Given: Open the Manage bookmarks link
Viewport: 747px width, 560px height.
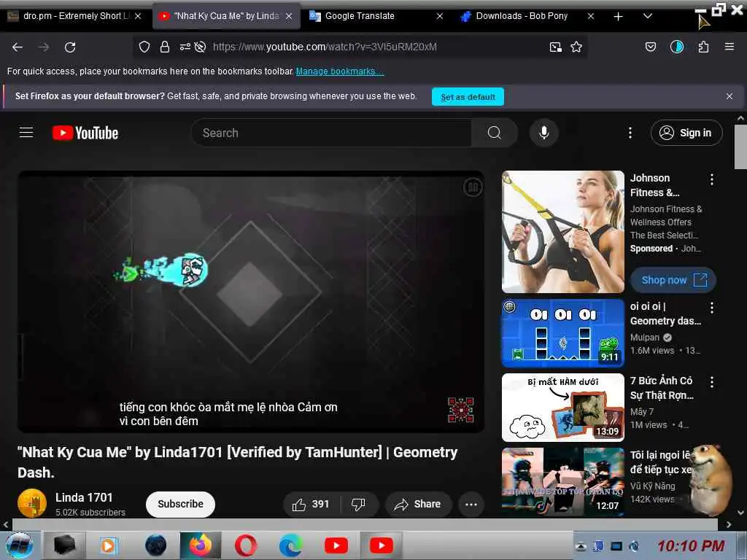Looking at the screenshot, I should [x=340, y=71].
